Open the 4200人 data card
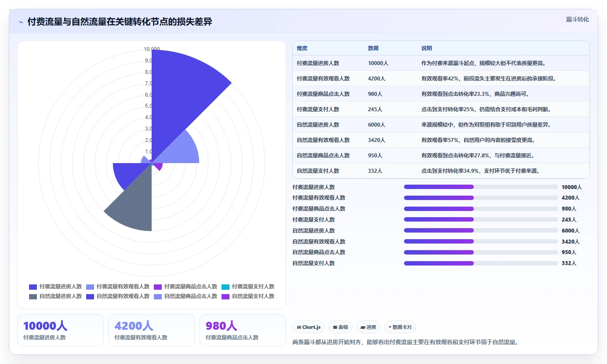This screenshot has width=607, height=364. point(152,330)
